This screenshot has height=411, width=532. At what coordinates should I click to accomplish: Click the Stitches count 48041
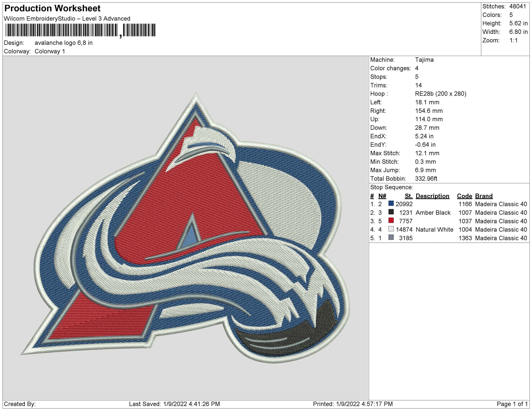tap(518, 6)
